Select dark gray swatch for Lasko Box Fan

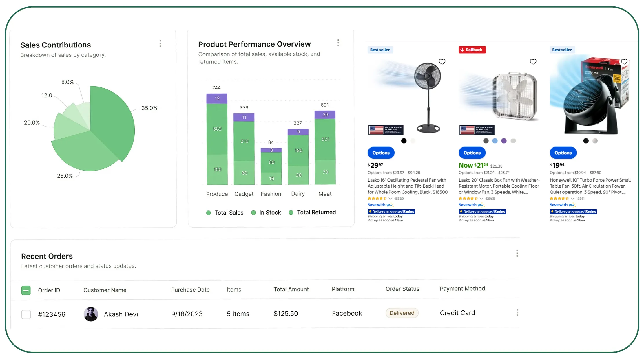(x=486, y=141)
